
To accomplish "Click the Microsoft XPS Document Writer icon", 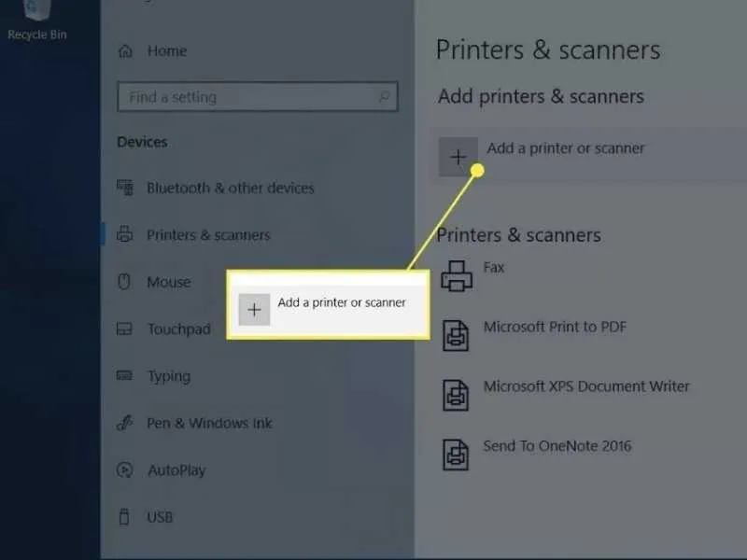I will (456, 393).
